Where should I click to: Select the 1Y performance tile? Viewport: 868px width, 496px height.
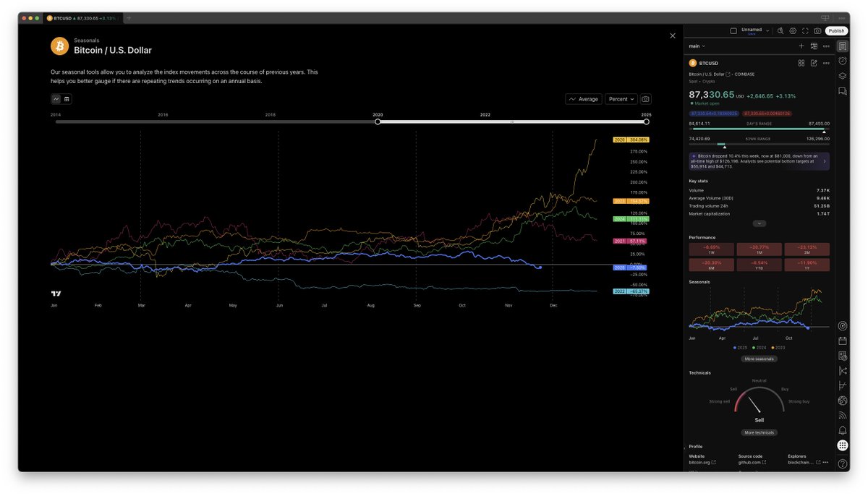(x=807, y=265)
